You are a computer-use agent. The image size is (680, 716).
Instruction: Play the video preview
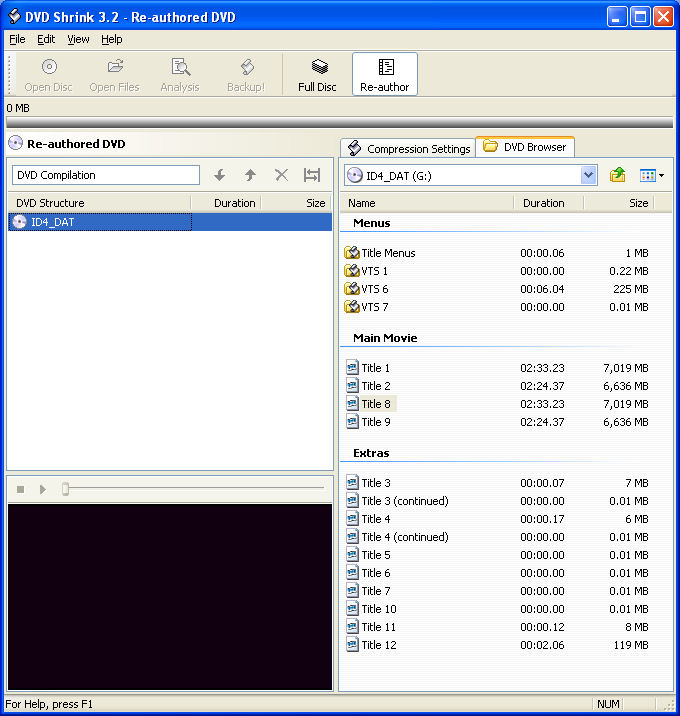(x=43, y=490)
